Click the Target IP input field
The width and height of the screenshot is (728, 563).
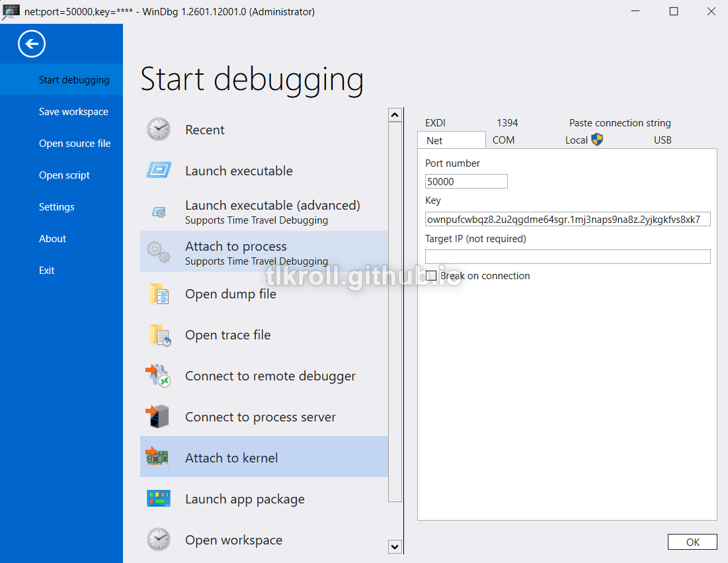coord(567,257)
